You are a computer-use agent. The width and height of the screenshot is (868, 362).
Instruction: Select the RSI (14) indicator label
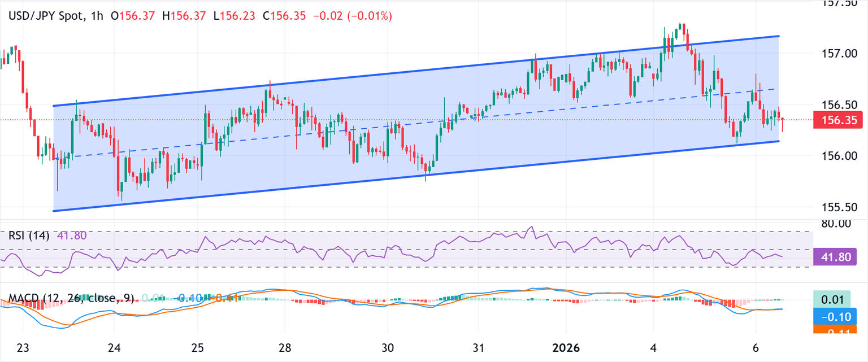coord(31,235)
